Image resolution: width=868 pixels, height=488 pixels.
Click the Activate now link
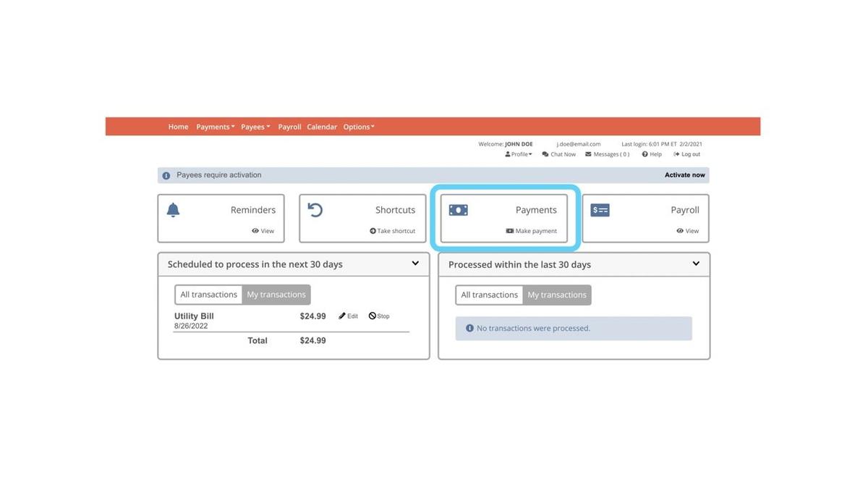point(685,175)
